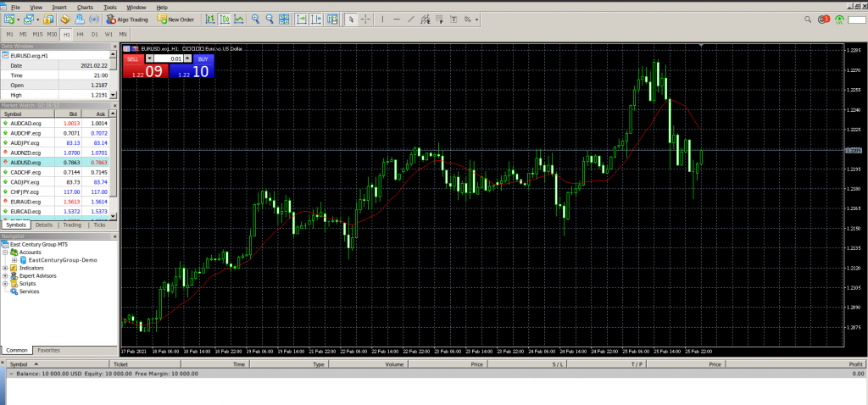
Task: Open dropdown arrow next to profiles icon
Action: [37, 19]
